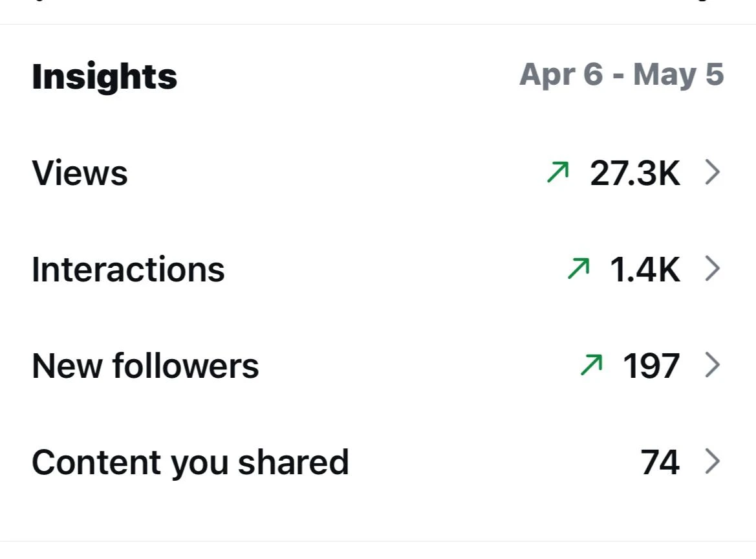Screen dimensions: 756x559
Task: Click the green trend arrow beside 27.3K
Action: (558, 172)
